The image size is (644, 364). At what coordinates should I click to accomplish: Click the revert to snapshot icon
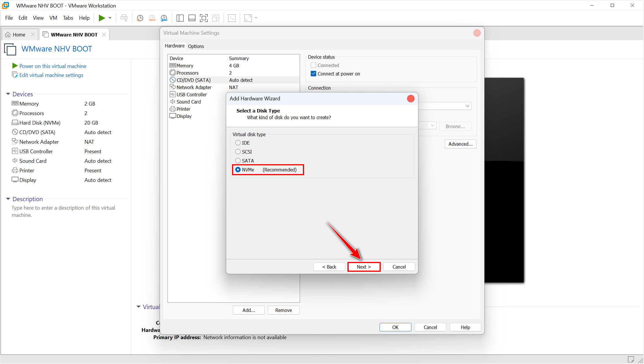(x=152, y=18)
